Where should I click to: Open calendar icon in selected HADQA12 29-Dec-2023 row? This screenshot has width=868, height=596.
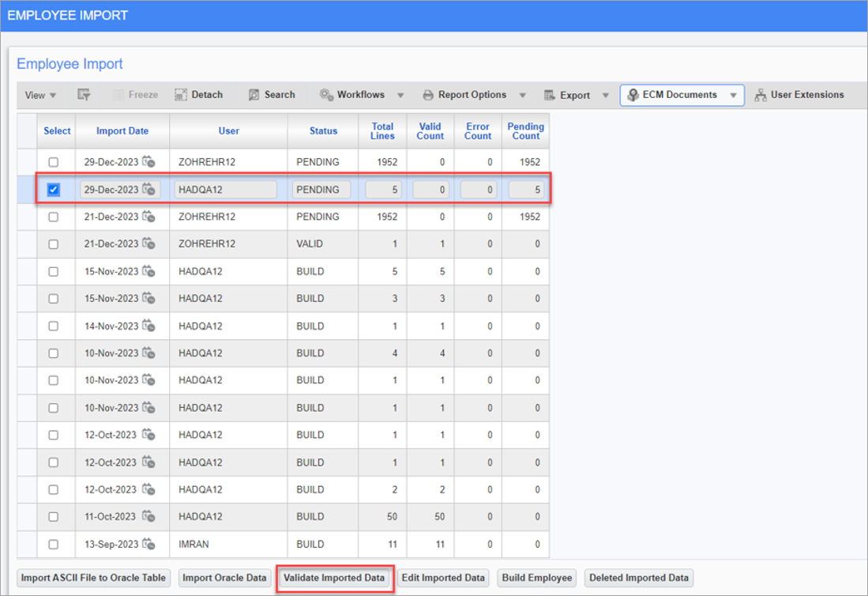148,190
